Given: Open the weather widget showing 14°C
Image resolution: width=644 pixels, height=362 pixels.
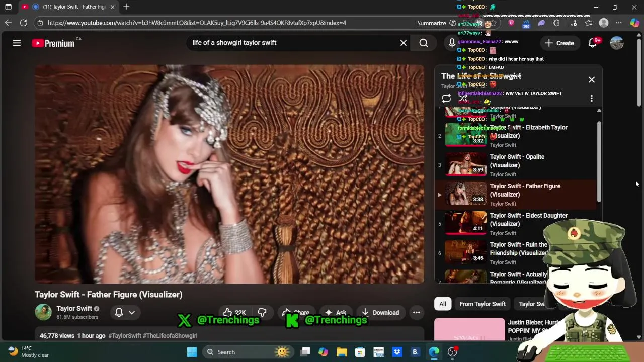Looking at the screenshot, I should click(28, 351).
